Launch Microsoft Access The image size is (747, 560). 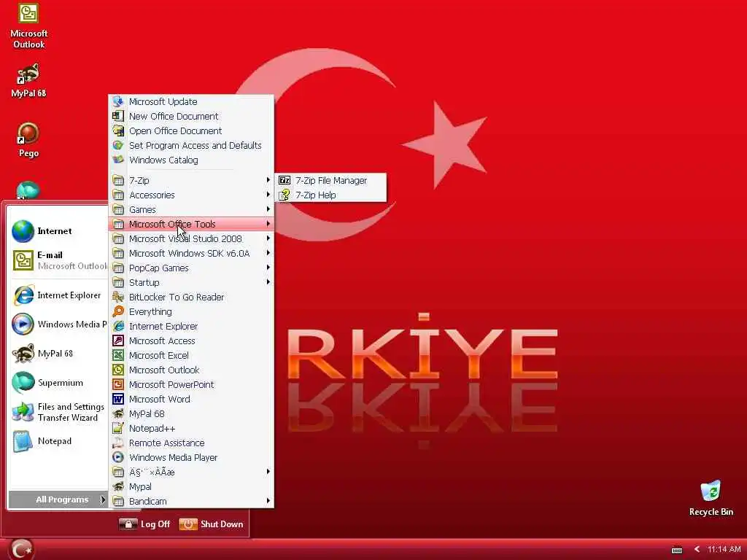[191, 341]
